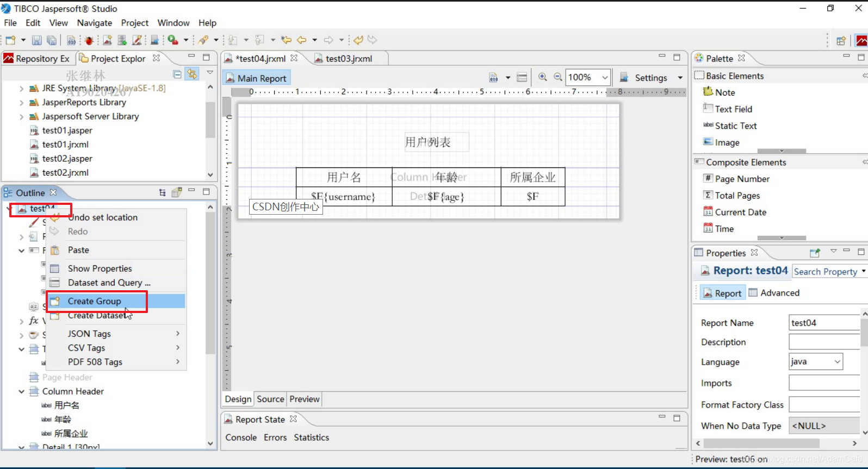
Task: Collapse the Column Header outline node
Action: tap(21, 391)
